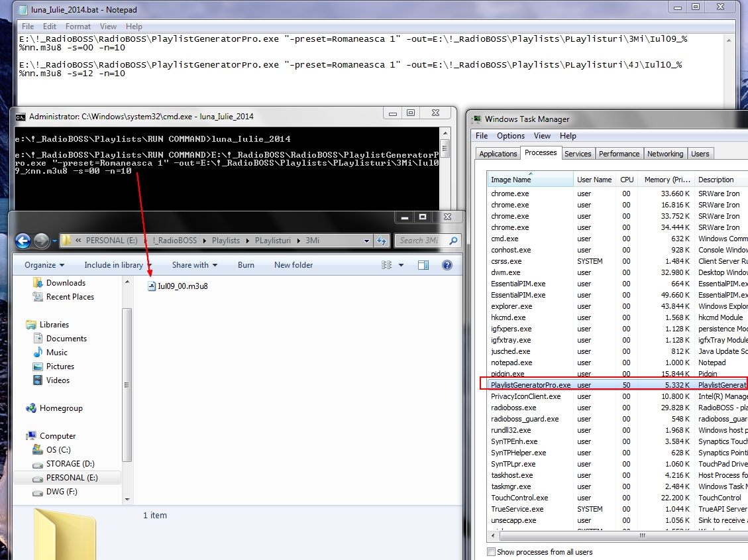Switch to Services tab in Task Manager

[578, 154]
